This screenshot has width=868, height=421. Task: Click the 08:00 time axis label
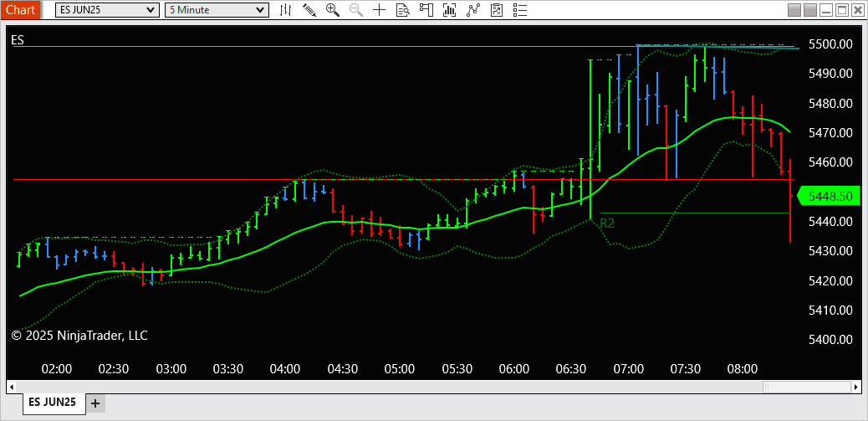[x=742, y=369]
